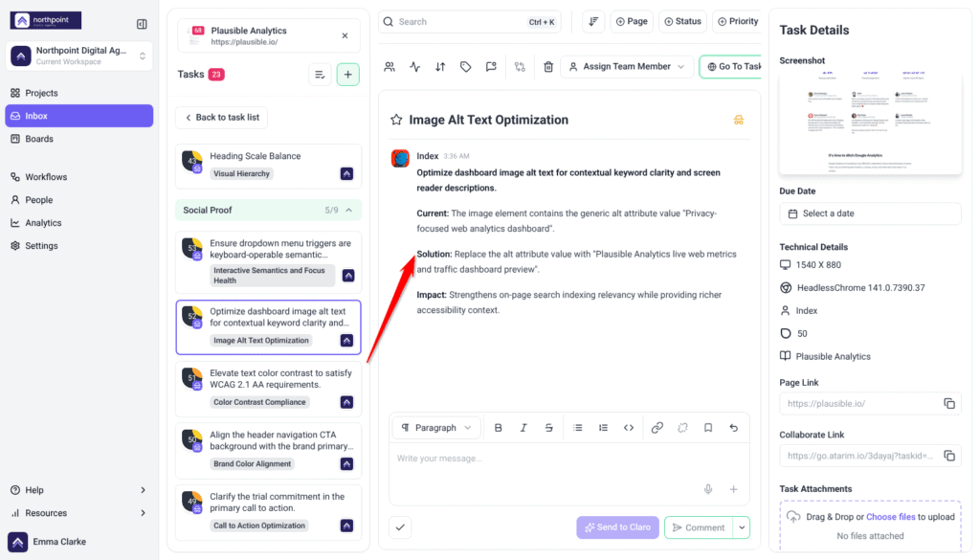The image size is (980, 560).
Task: Click Back to task list
Action: coord(222,118)
